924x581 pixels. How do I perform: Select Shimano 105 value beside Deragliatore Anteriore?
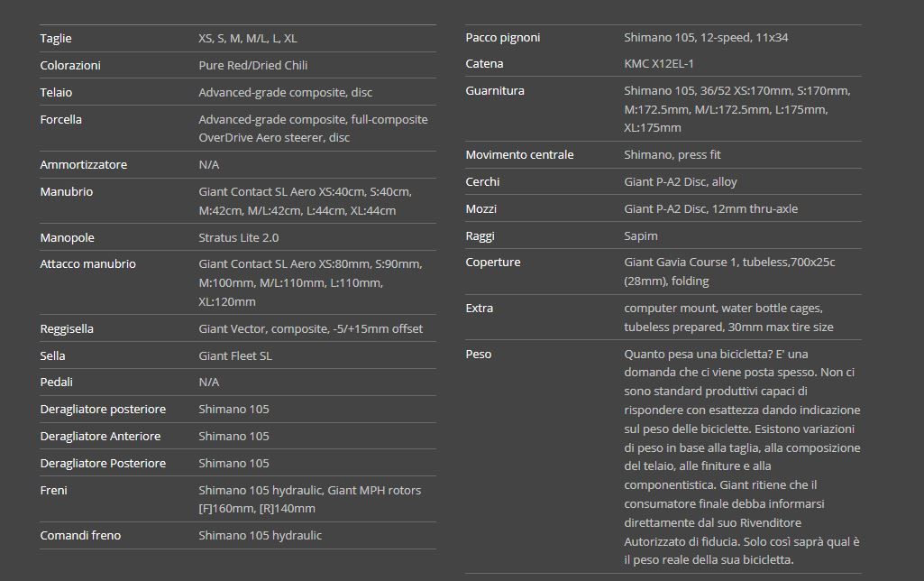pos(233,437)
